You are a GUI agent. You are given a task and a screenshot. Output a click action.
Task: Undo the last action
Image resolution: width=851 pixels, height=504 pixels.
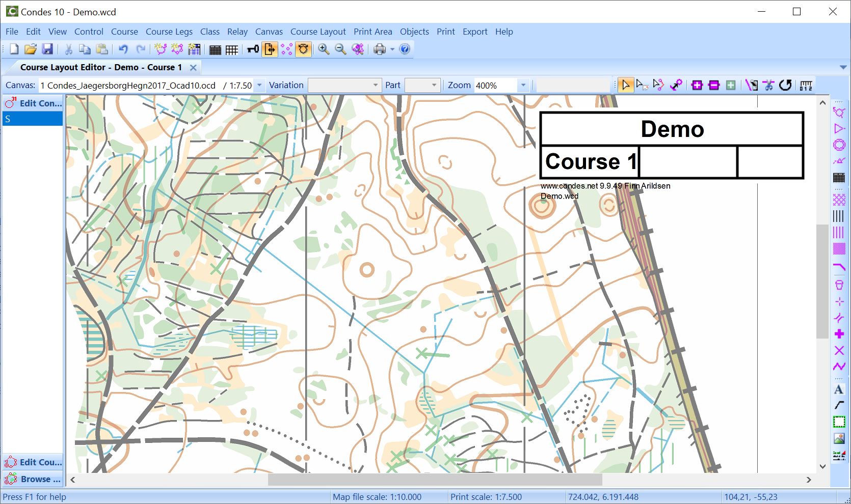pyautogui.click(x=123, y=49)
